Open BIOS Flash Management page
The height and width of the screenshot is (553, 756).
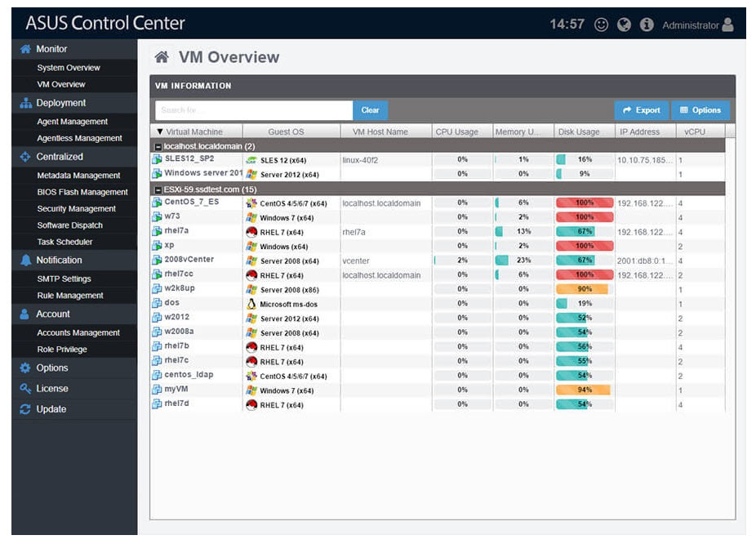point(82,192)
